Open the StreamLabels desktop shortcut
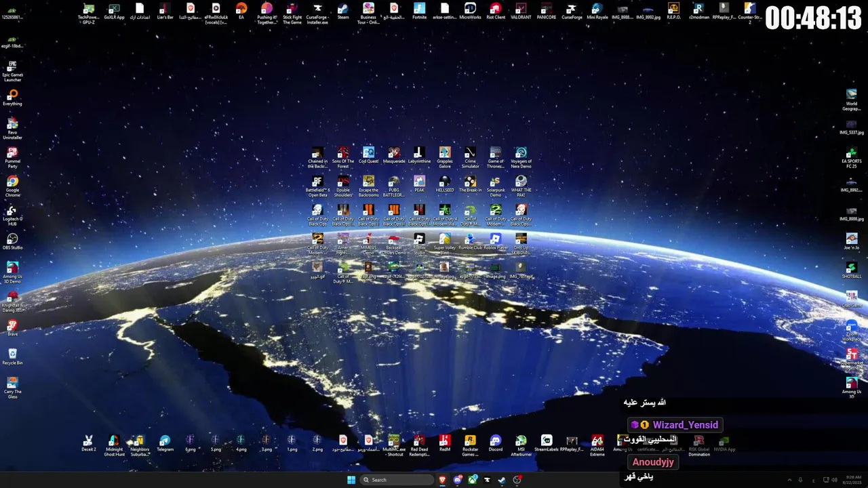 [547, 443]
